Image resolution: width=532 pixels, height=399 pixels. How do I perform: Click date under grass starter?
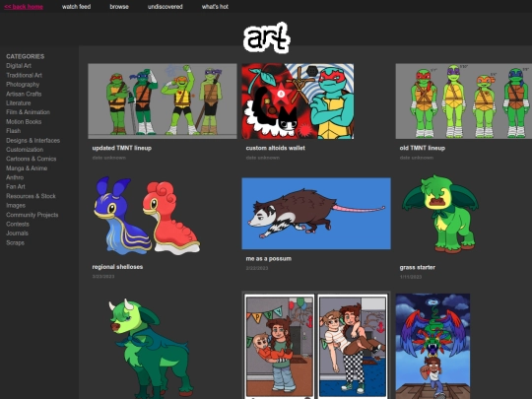click(411, 277)
